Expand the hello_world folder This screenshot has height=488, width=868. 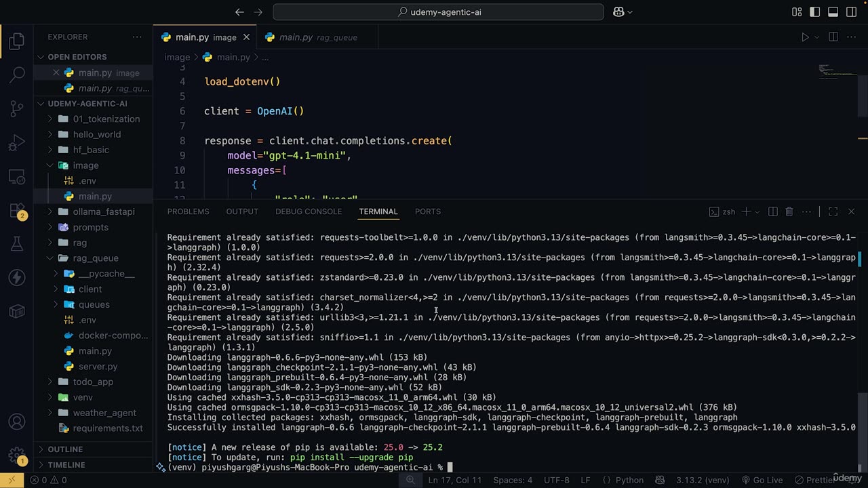tap(93, 134)
